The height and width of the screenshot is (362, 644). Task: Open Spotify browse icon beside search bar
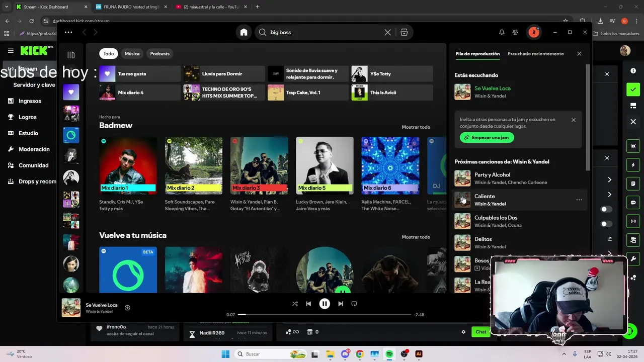tap(404, 32)
